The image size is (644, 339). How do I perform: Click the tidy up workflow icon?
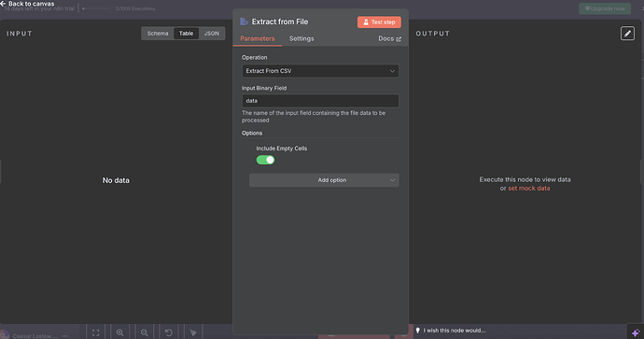(193, 332)
